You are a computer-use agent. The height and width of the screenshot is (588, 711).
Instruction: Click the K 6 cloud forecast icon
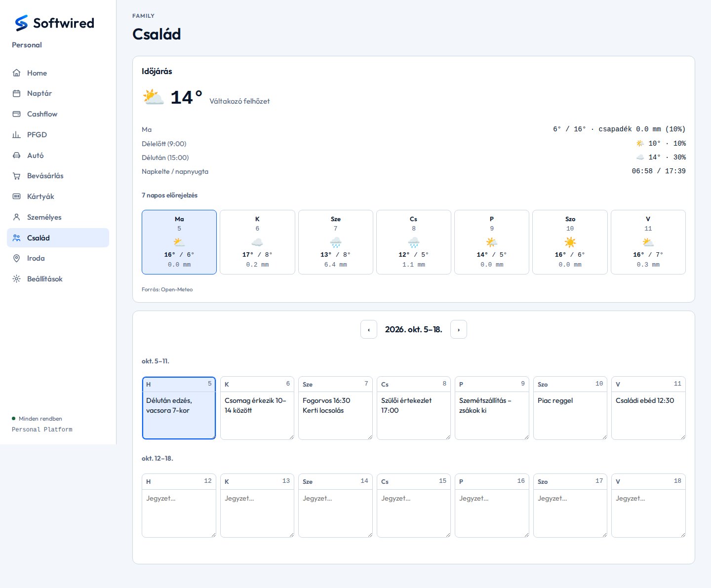click(257, 242)
